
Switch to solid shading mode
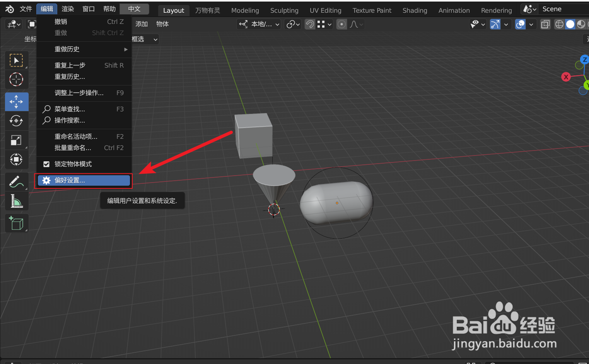(x=570, y=24)
